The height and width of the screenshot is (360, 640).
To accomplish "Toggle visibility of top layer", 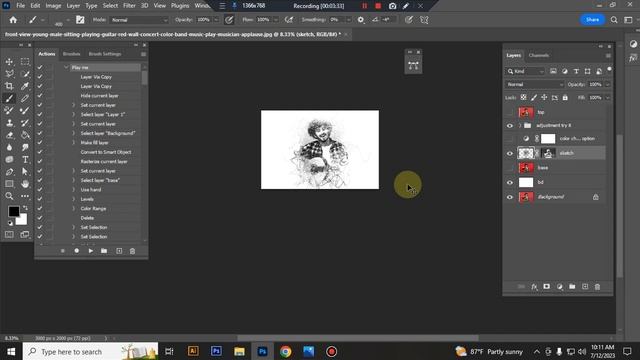I will 510,112.
